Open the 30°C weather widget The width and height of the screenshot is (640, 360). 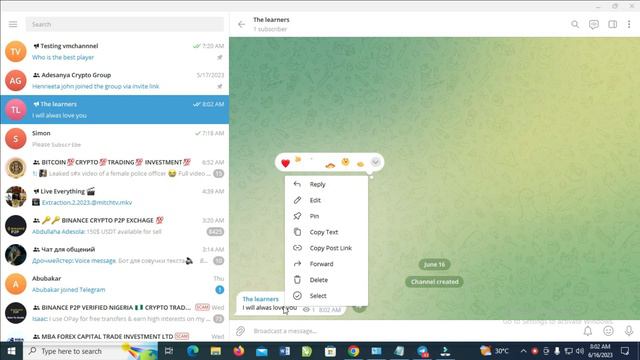coord(494,351)
